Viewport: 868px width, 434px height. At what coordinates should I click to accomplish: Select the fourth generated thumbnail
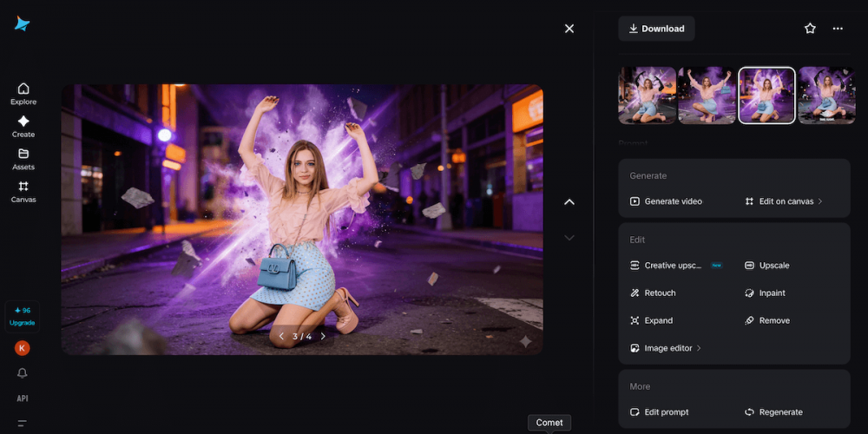[x=827, y=95]
